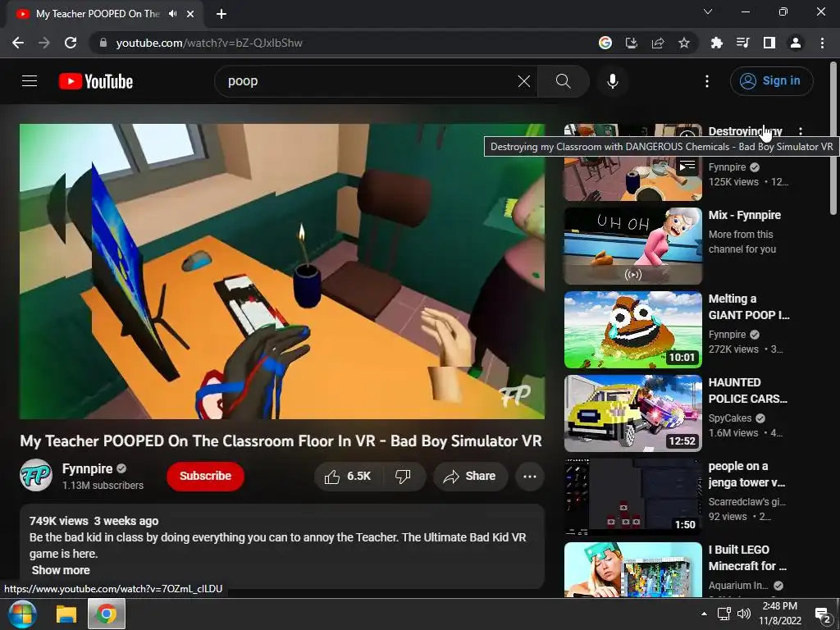Share this page from address bar
Screen dimensions: 840x630
click(x=658, y=43)
